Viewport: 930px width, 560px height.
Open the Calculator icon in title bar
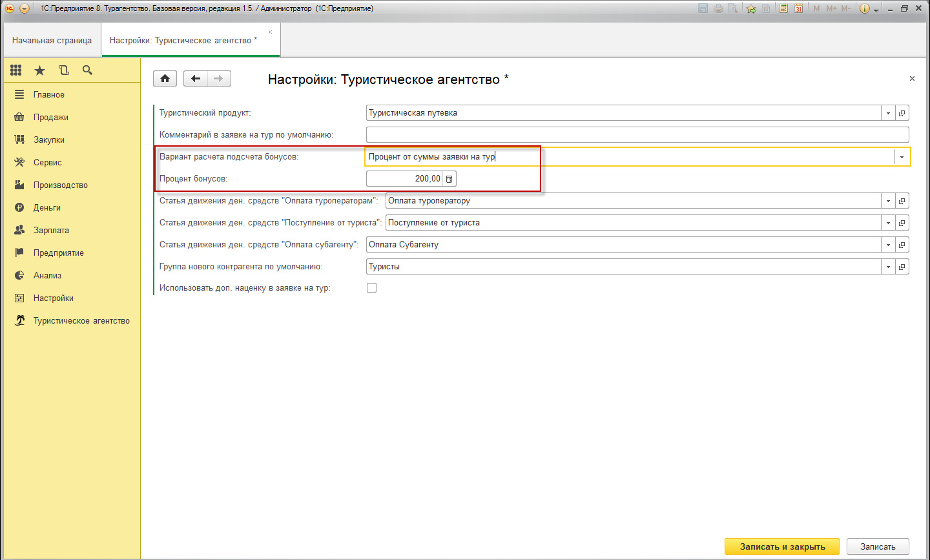click(783, 8)
